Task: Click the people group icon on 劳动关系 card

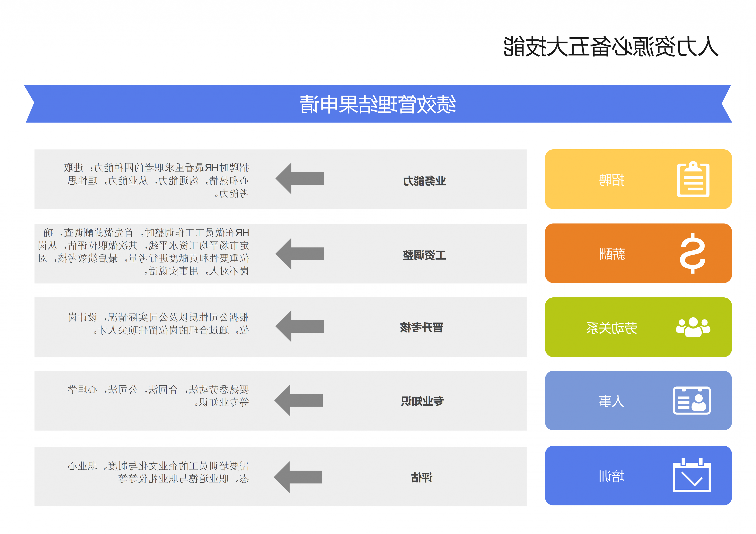Action: coord(693,327)
